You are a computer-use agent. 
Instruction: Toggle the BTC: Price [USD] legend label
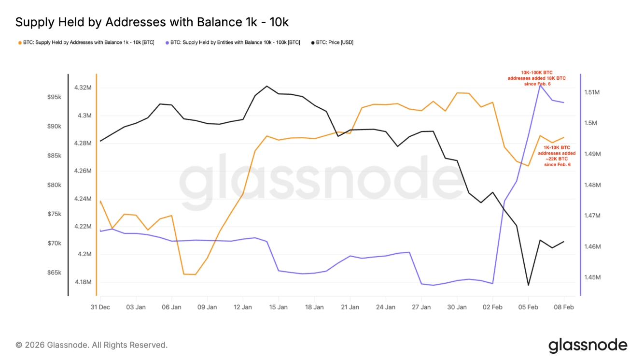(x=335, y=43)
